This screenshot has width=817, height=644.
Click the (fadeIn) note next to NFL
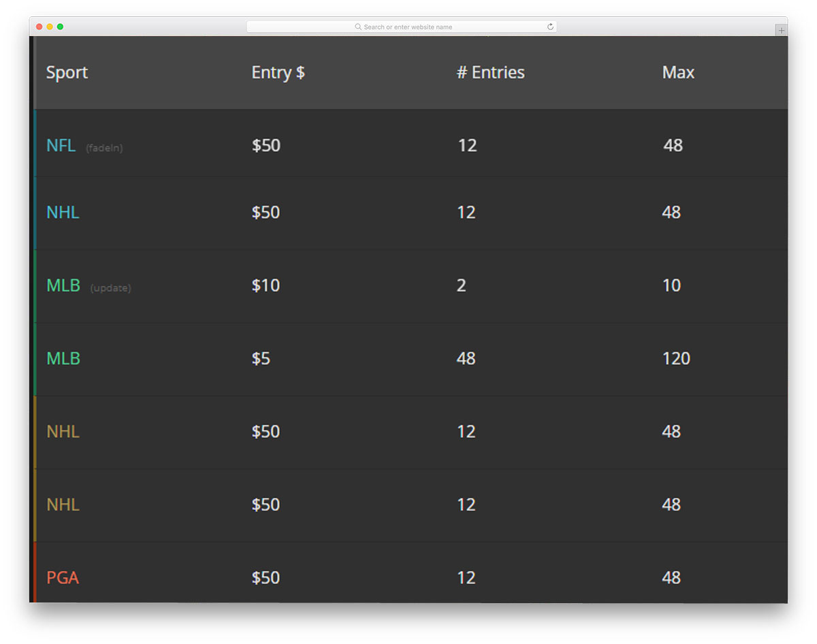click(x=104, y=148)
